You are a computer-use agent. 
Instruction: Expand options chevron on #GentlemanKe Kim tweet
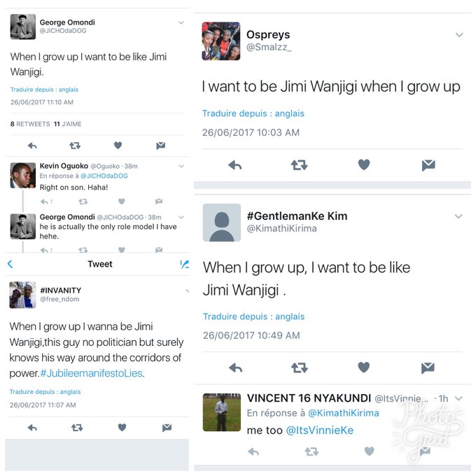click(x=458, y=216)
